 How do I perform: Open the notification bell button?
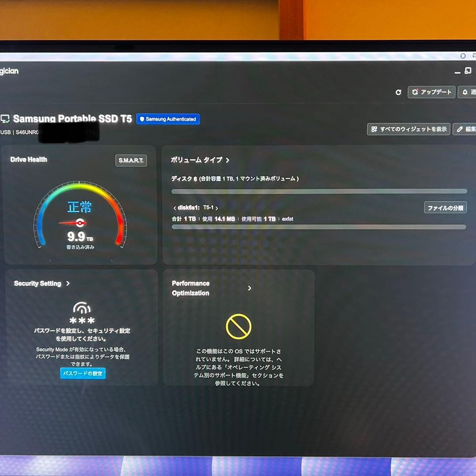click(x=467, y=92)
